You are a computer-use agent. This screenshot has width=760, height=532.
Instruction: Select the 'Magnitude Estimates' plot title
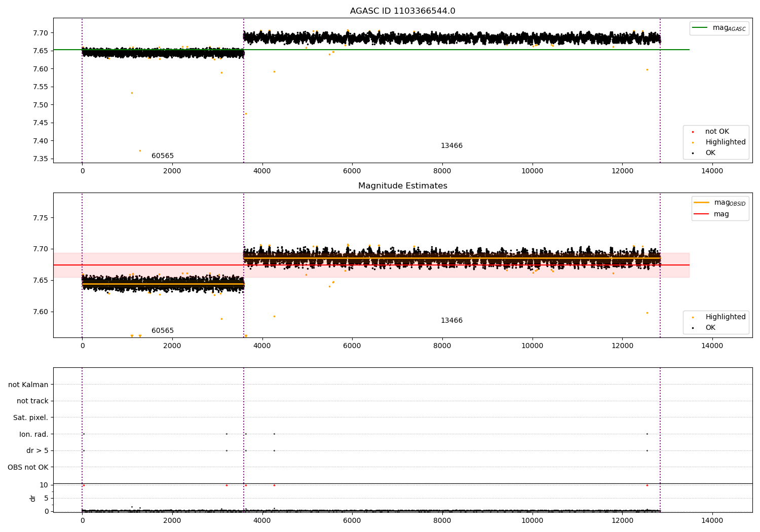[x=403, y=186]
